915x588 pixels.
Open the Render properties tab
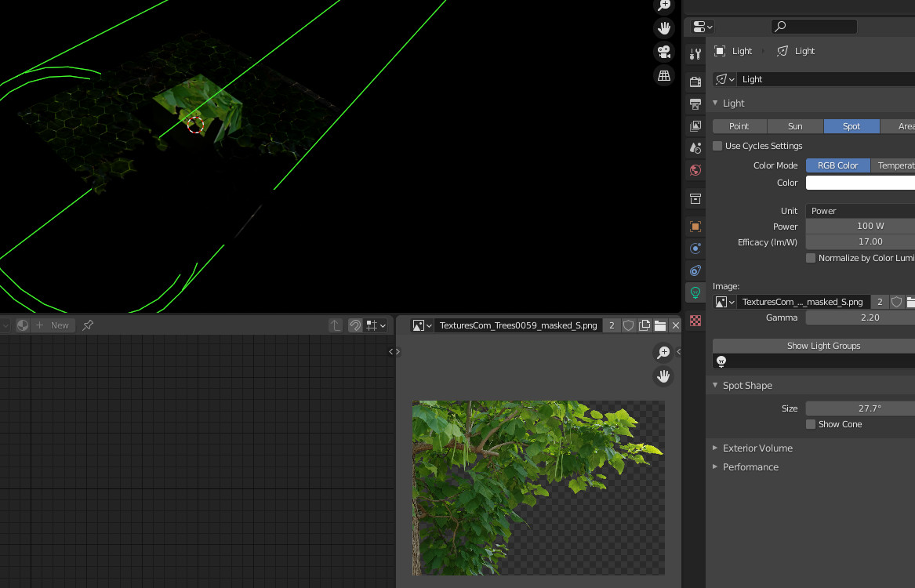[695, 82]
